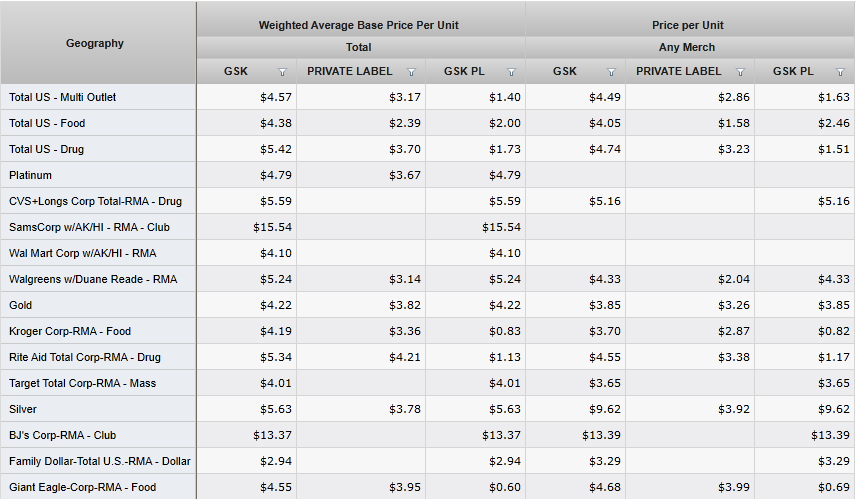
Task: Select the Weighted Average Base Price Per Unit header
Action: pos(359,25)
